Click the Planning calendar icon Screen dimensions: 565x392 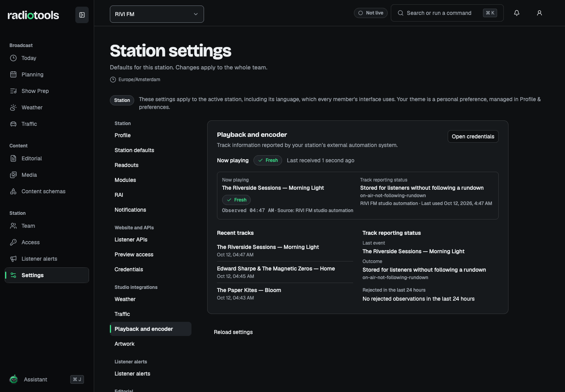coord(13,74)
